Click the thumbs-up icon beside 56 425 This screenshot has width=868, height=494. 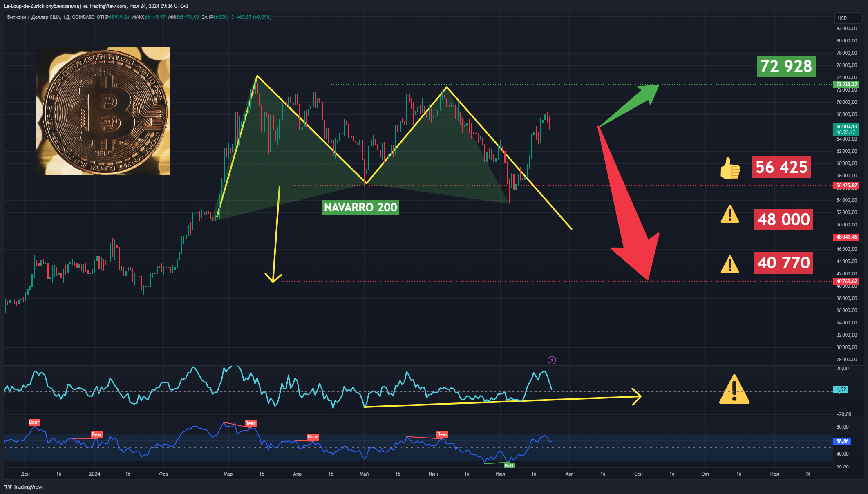coord(730,168)
